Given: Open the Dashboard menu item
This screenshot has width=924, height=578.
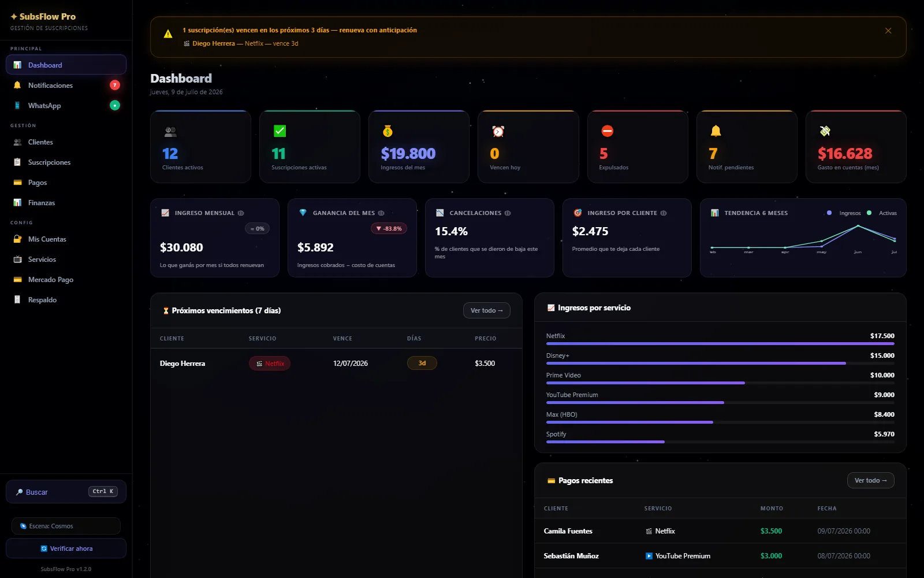Looking at the screenshot, I should [x=66, y=65].
